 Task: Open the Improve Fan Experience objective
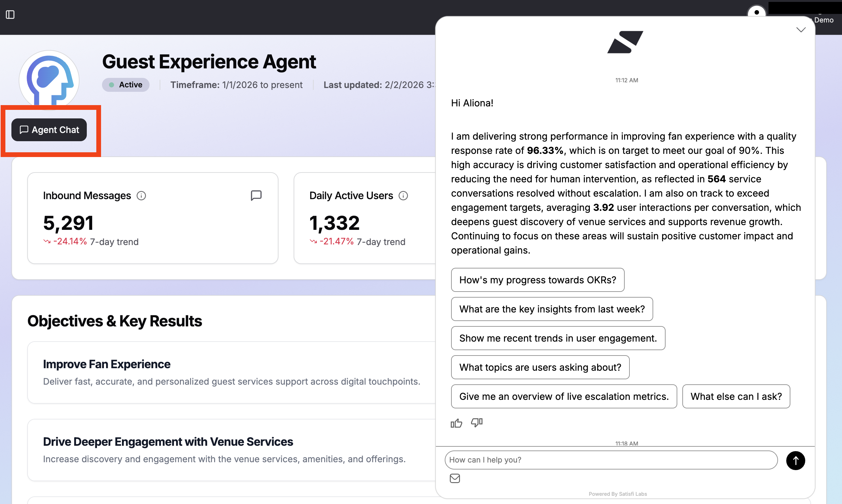tap(107, 364)
